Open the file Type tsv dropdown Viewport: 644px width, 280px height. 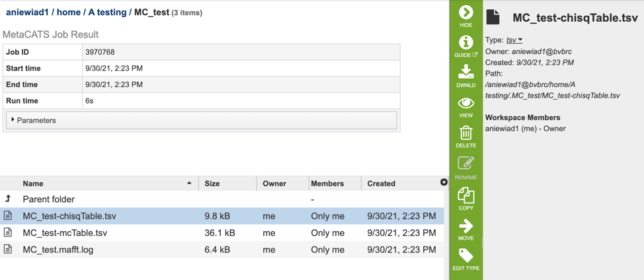coord(514,40)
